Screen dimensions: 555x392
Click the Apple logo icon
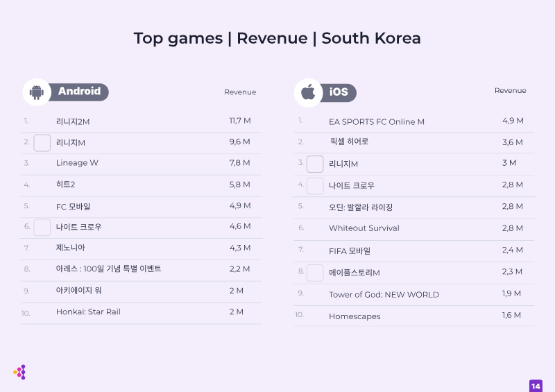(x=308, y=92)
